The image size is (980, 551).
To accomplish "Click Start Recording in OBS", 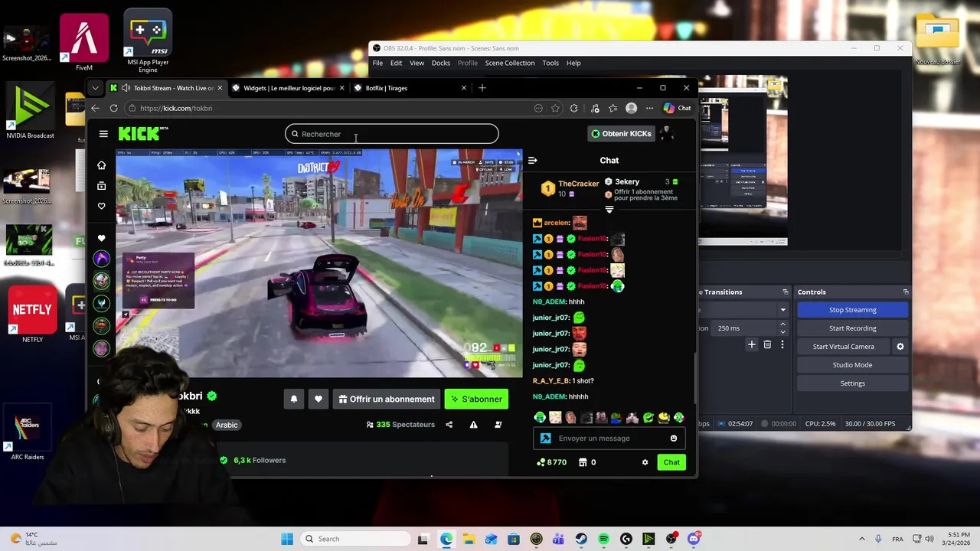I will pos(852,328).
